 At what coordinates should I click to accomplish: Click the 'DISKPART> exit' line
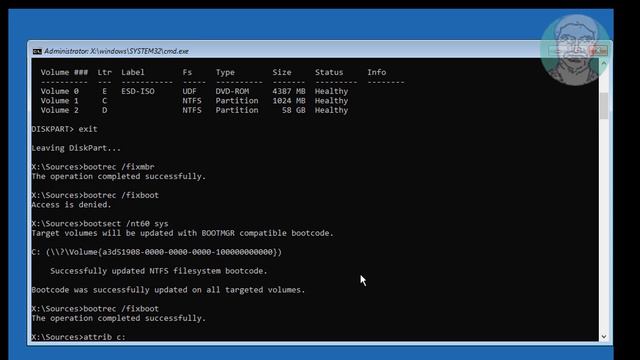64,129
